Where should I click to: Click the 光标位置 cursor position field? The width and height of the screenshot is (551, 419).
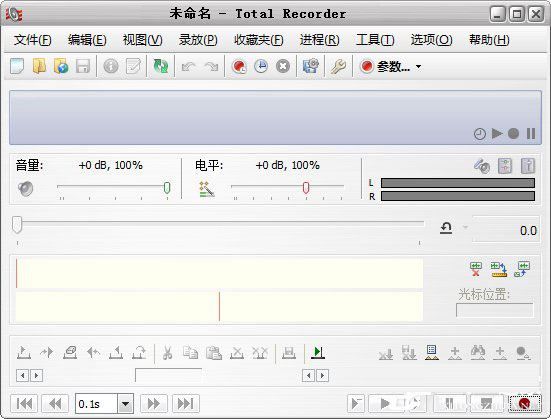tap(494, 310)
